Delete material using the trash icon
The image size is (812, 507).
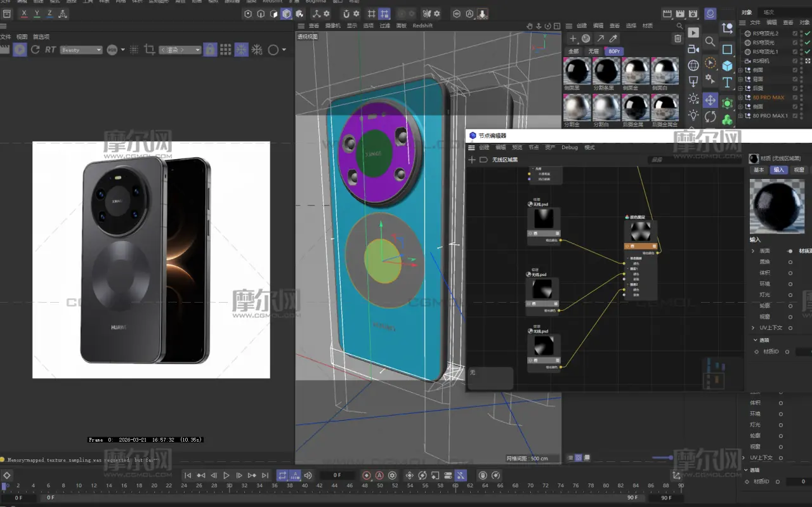click(678, 39)
